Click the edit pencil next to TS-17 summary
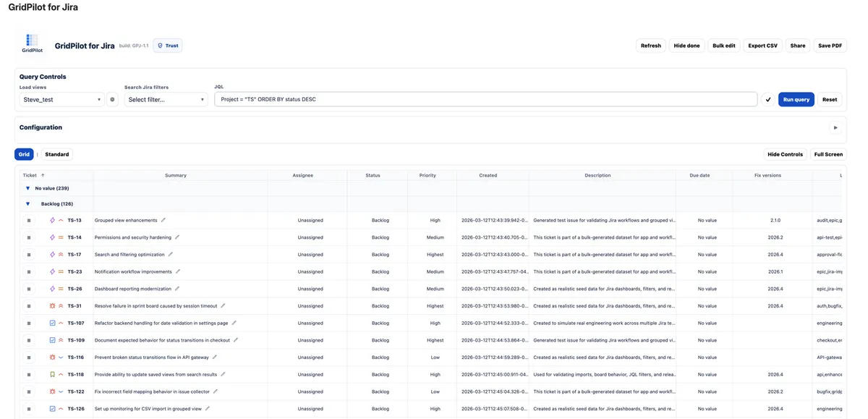 coord(171,255)
